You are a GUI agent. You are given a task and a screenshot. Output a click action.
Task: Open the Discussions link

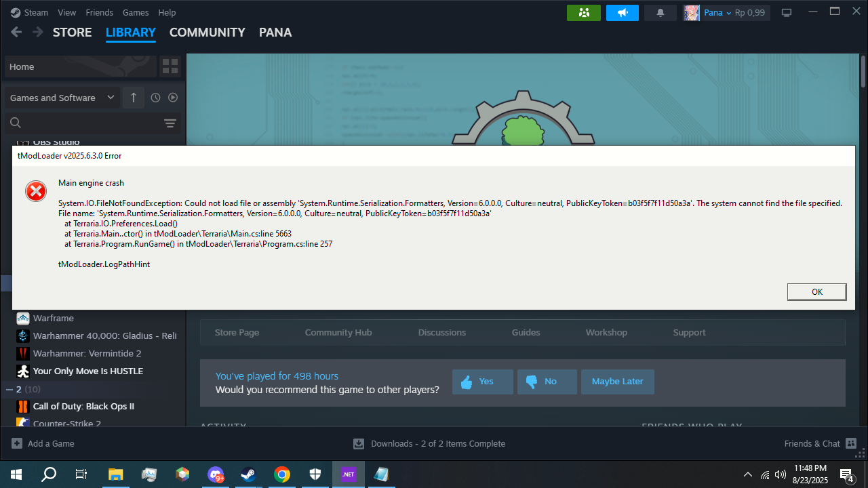point(442,332)
